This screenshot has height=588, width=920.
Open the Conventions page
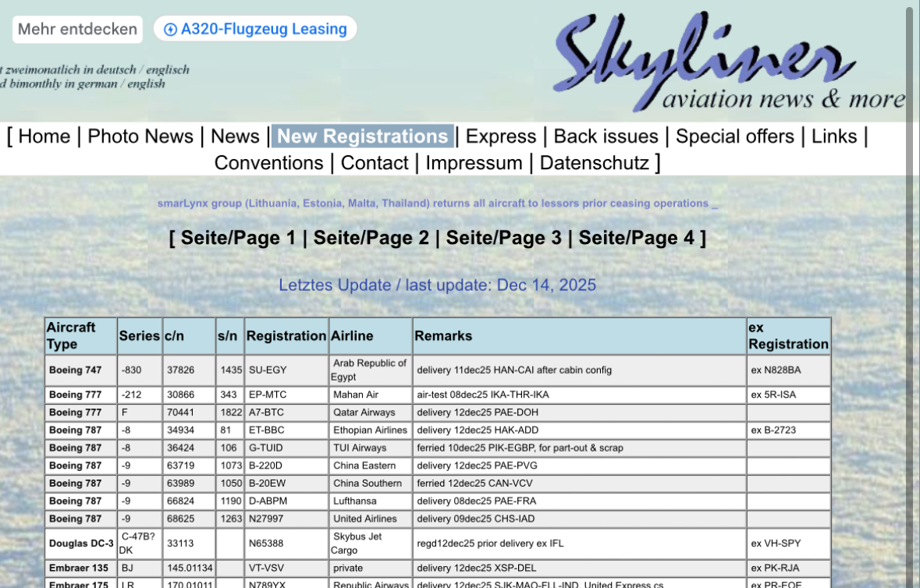point(268,163)
